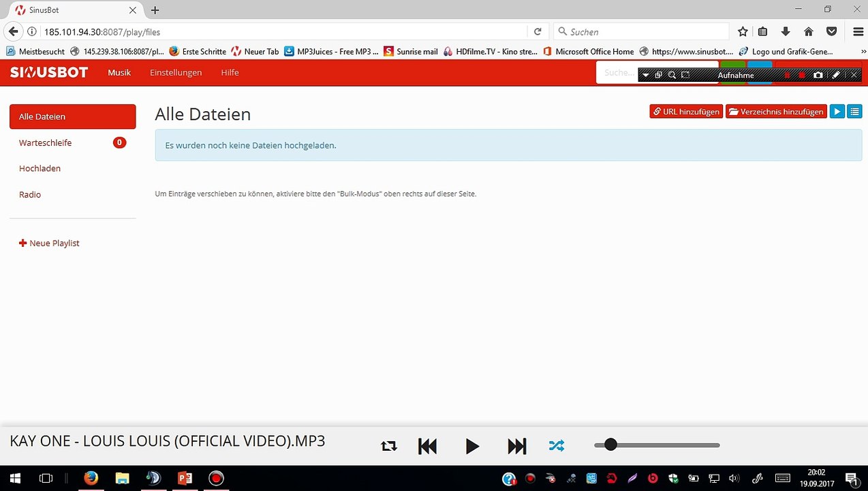
Task: Open the recorder toolbar dropdown arrow
Action: click(646, 75)
